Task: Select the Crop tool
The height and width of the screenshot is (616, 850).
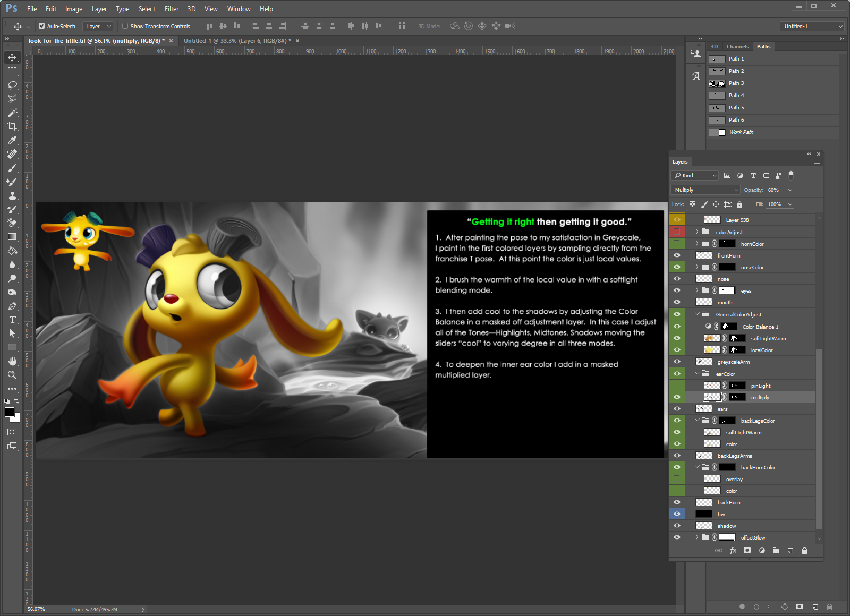Action: point(12,126)
